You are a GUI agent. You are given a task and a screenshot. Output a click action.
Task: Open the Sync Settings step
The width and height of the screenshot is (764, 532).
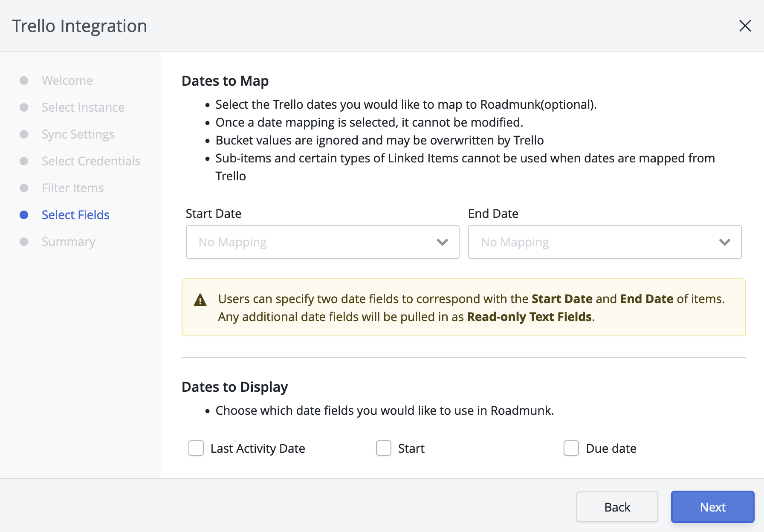[x=78, y=134]
